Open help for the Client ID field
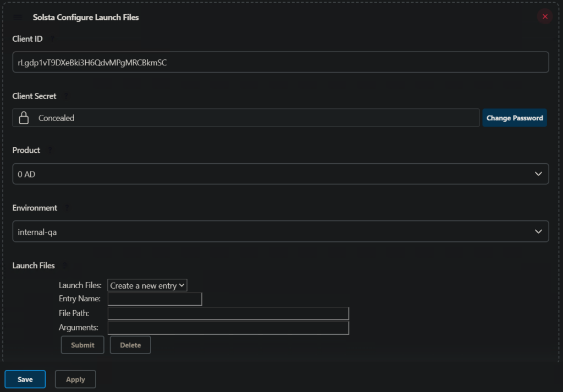The width and height of the screenshot is (563, 392). tap(52, 39)
